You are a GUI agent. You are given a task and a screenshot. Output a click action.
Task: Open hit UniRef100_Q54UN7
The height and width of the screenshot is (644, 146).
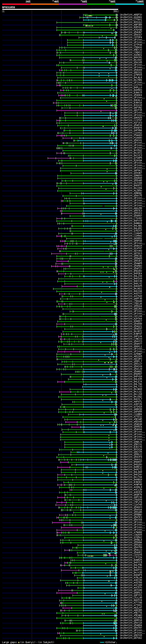click(131, 32)
